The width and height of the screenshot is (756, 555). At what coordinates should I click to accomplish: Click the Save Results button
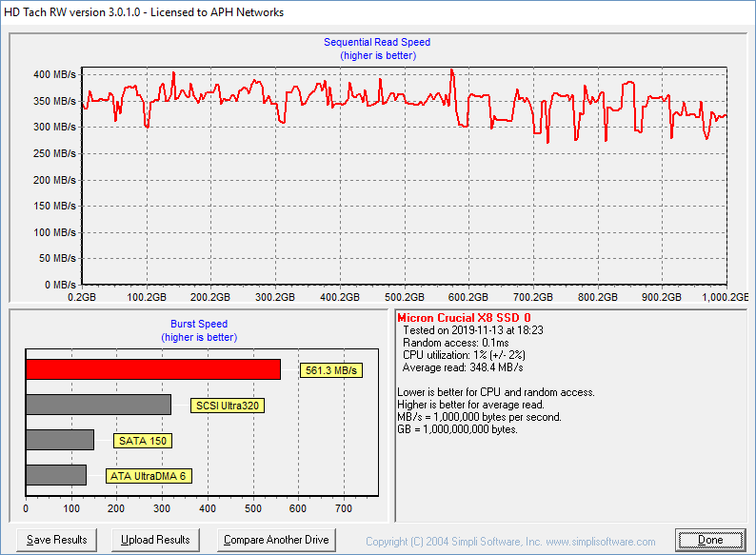pos(57,540)
